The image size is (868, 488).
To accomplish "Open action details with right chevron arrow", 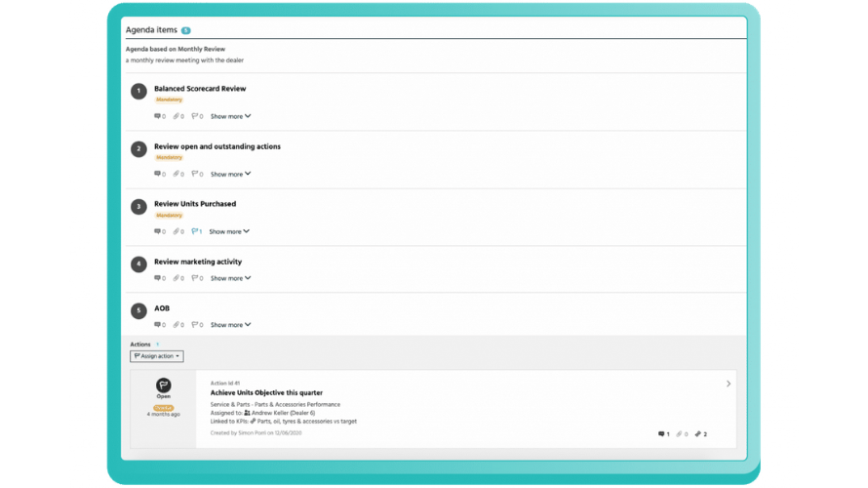I will (729, 384).
